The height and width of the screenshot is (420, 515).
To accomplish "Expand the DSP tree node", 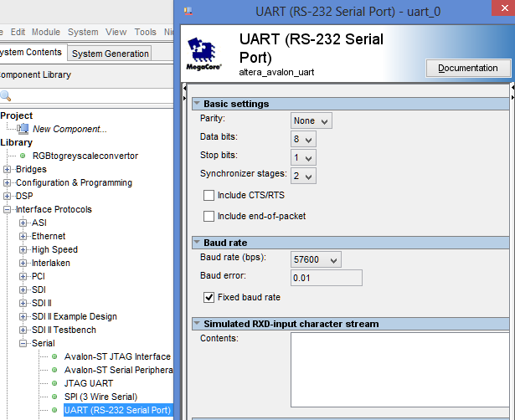I will [x=7, y=197].
